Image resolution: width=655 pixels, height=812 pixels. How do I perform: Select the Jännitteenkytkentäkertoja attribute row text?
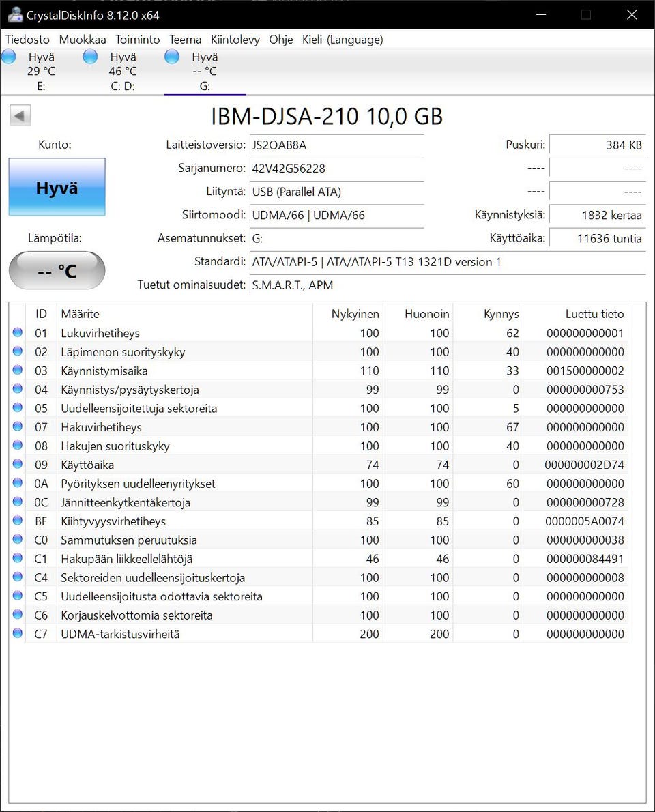click(x=126, y=502)
